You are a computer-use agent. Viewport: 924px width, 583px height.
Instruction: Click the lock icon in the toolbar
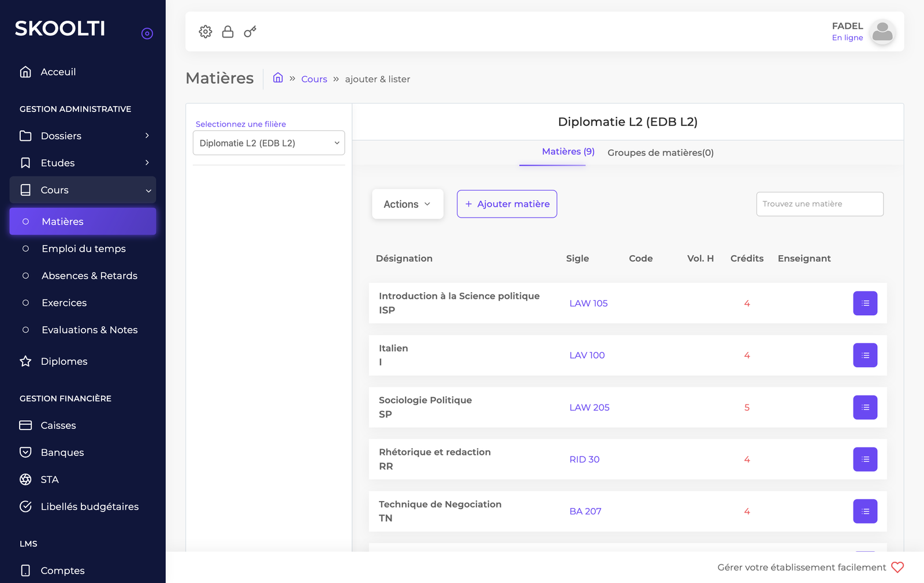(x=228, y=32)
